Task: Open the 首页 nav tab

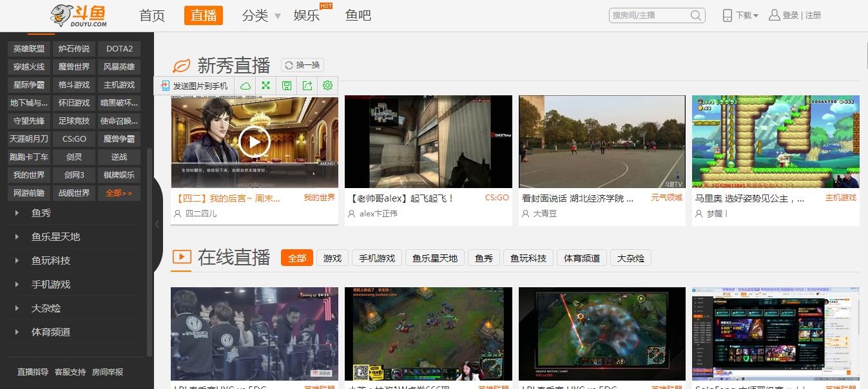Action: pos(152,15)
